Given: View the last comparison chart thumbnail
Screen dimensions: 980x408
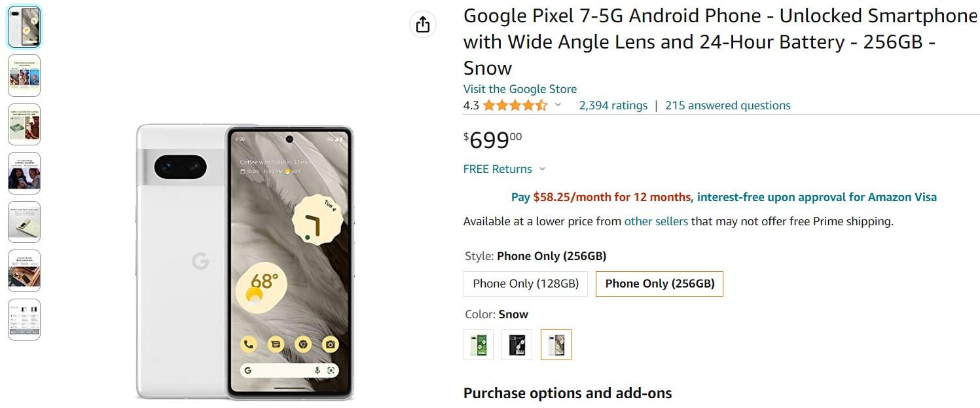Looking at the screenshot, I should click(24, 320).
